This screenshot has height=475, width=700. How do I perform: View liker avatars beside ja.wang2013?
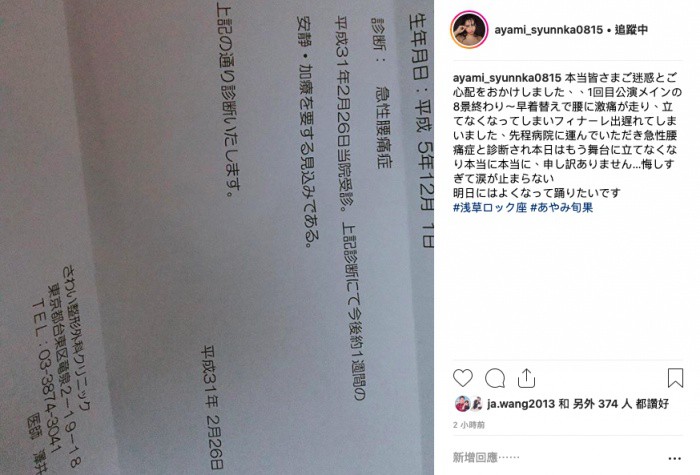pos(468,404)
